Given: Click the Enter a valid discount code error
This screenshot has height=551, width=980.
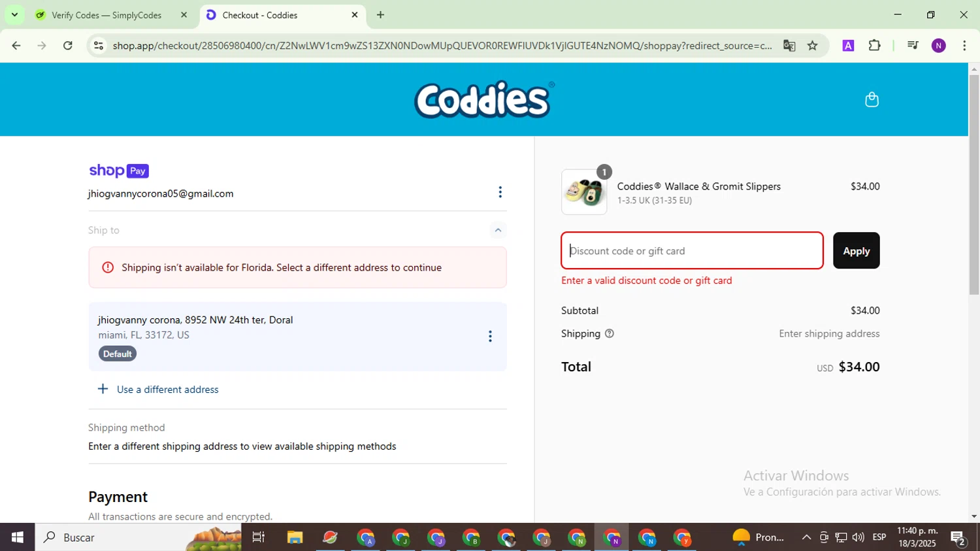Looking at the screenshot, I should (x=647, y=280).
